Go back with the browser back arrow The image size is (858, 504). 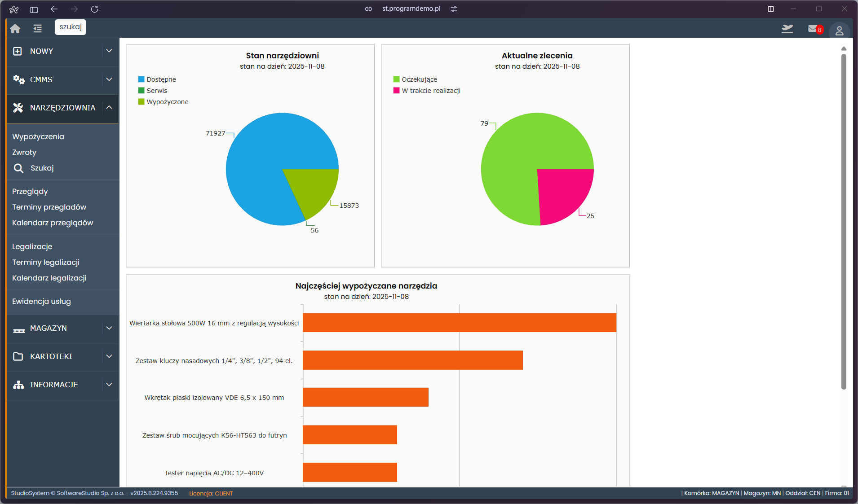tap(54, 9)
